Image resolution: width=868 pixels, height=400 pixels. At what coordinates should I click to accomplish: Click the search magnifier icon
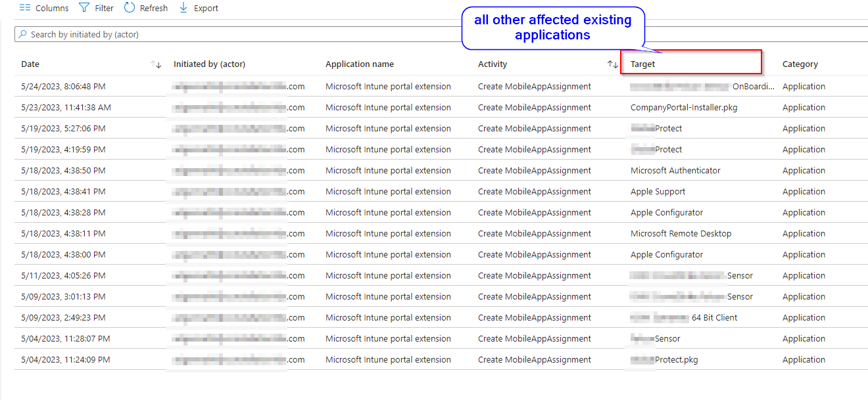tap(23, 34)
